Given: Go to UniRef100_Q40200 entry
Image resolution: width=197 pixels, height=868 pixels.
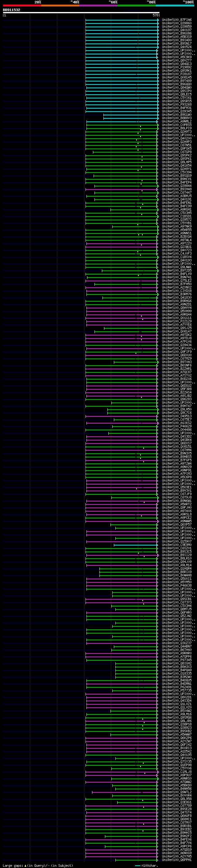Looking at the screenshot, I should (177, 139).
